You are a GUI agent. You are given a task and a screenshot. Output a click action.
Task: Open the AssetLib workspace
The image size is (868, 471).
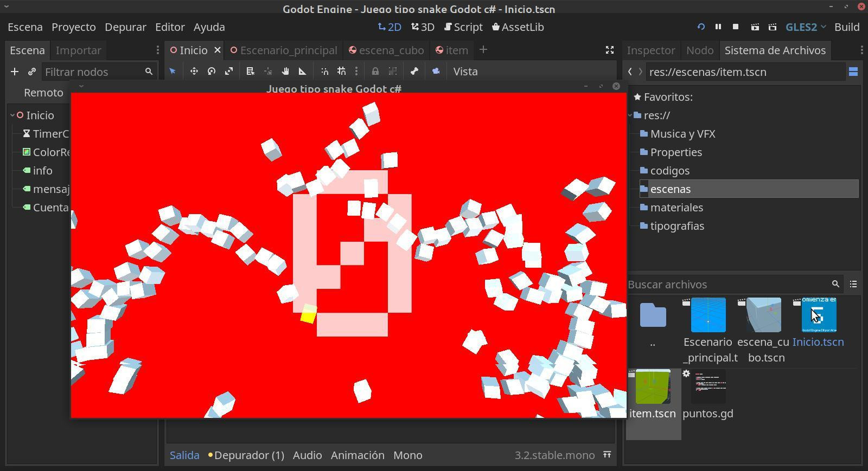(518, 27)
